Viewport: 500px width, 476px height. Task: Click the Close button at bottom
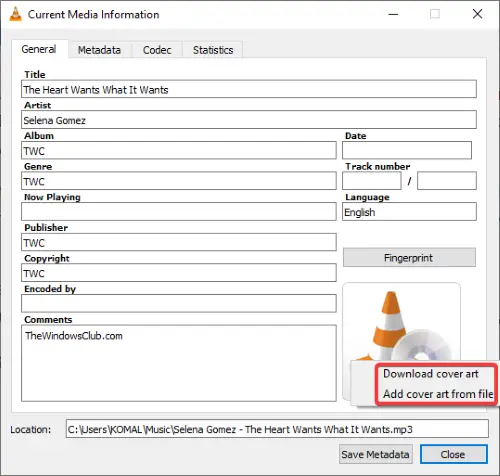click(x=454, y=454)
